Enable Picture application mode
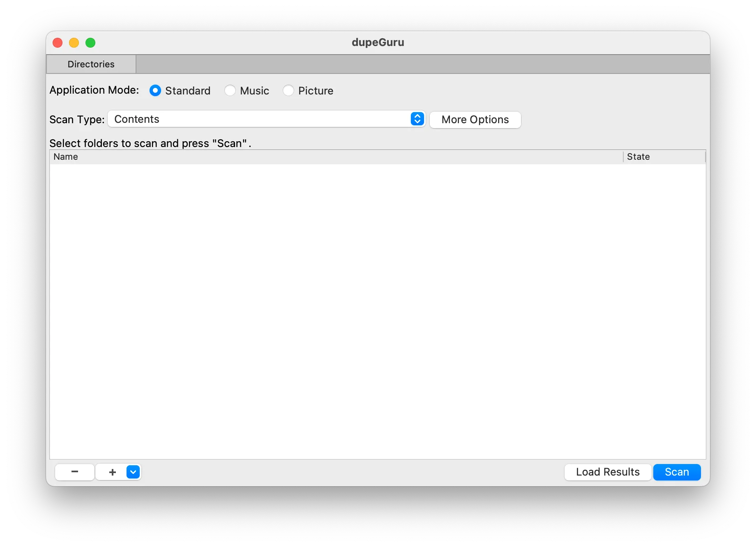 pyautogui.click(x=288, y=90)
